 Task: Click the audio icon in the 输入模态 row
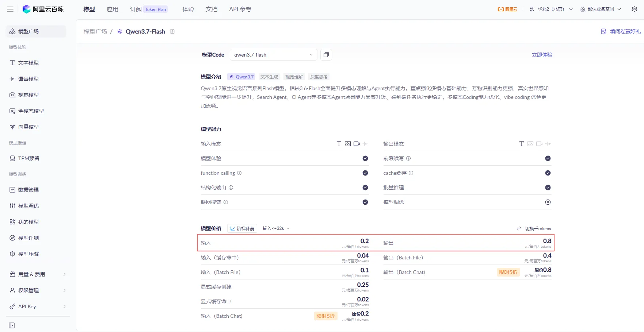365,144
